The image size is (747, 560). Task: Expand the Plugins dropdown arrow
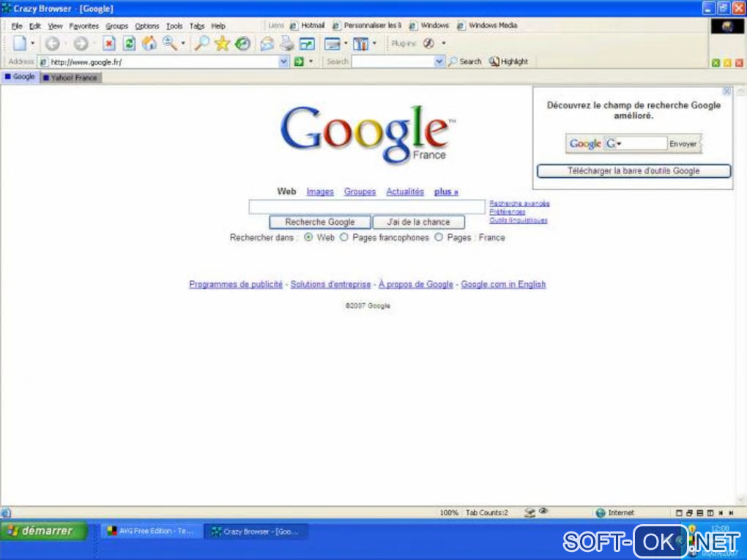pos(444,43)
